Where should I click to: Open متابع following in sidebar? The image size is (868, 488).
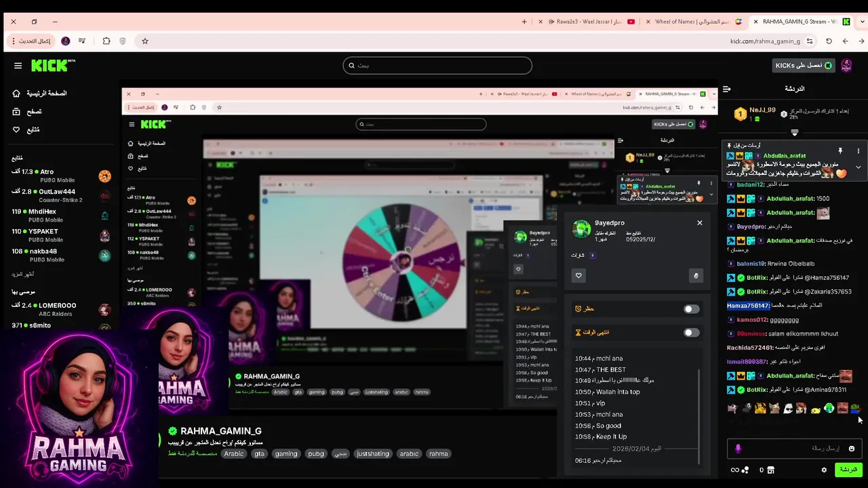coord(26,129)
